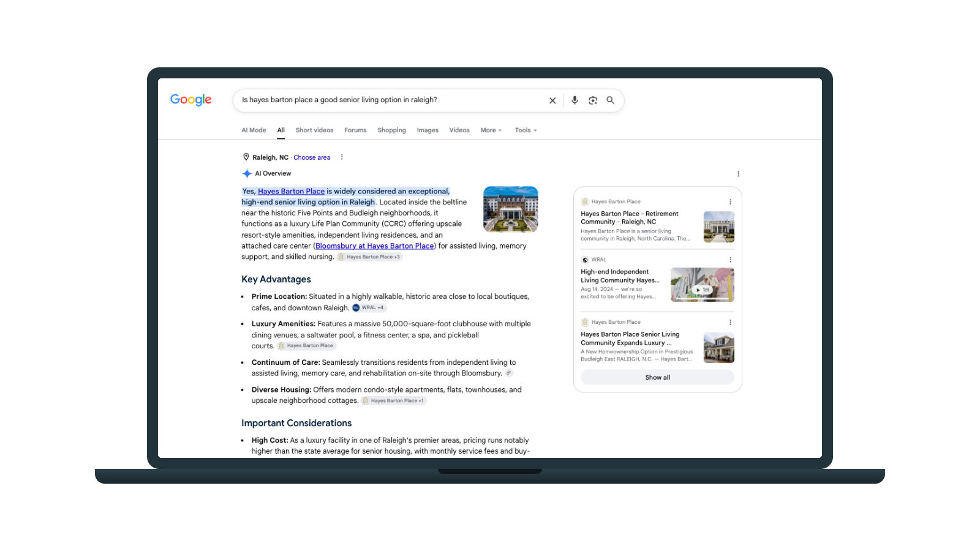Screen dimensions: 980x551
Task: Open the Hayes Barton Place +3 source chip
Action: [370, 257]
